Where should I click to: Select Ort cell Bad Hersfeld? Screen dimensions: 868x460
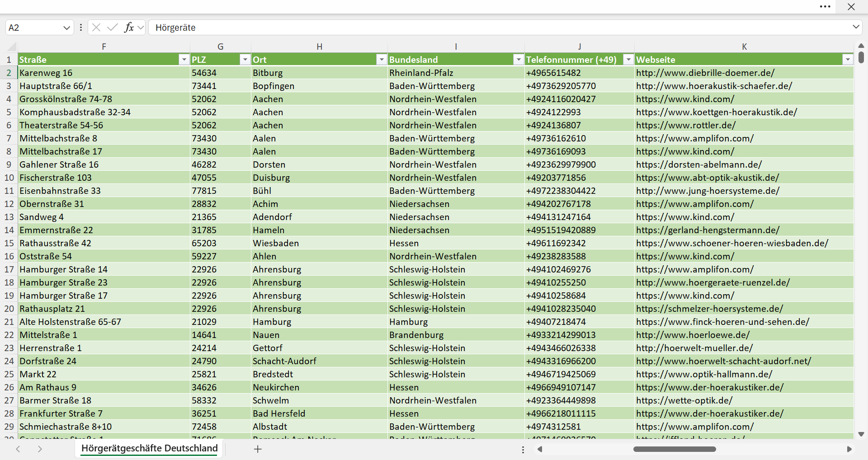point(319,413)
